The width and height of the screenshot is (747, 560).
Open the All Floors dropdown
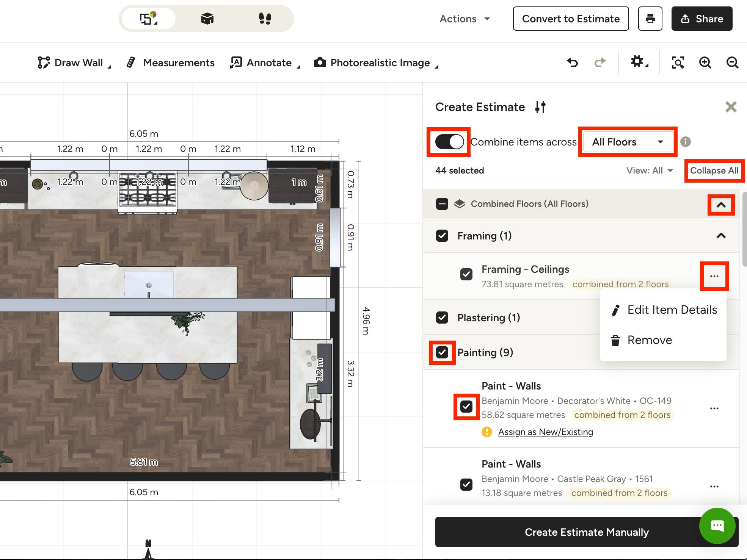(x=628, y=142)
